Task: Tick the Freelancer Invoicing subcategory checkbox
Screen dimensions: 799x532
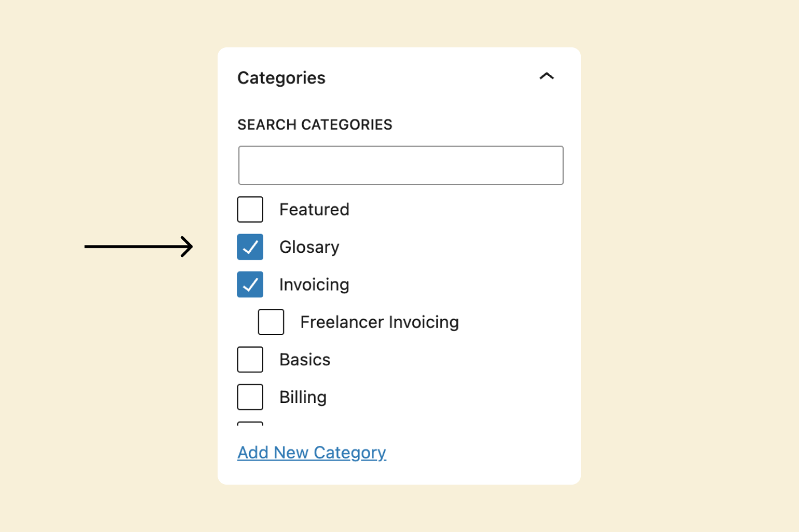Action: coord(271,322)
